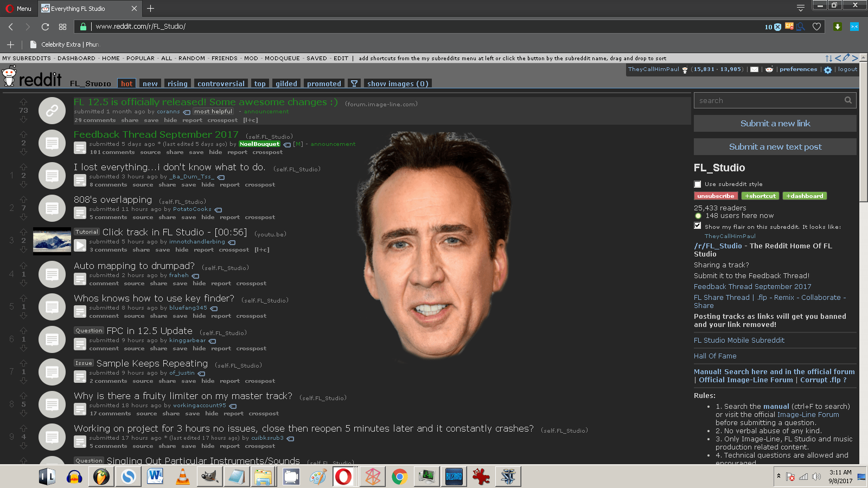Expand the Auto mapping to drumpad self-post

pos(80,279)
